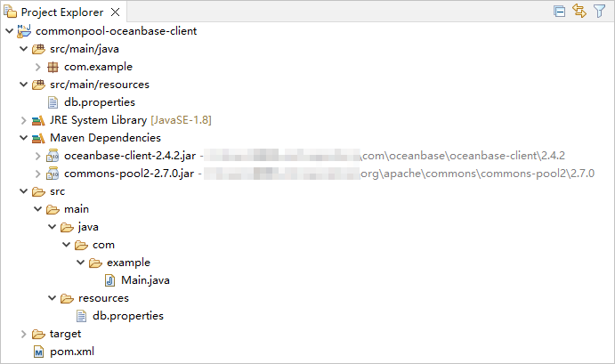The height and width of the screenshot is (364, 615).
Task: Click the oceanbase-client-2.4.2.jar icon
Action: (x=53, y=156)
